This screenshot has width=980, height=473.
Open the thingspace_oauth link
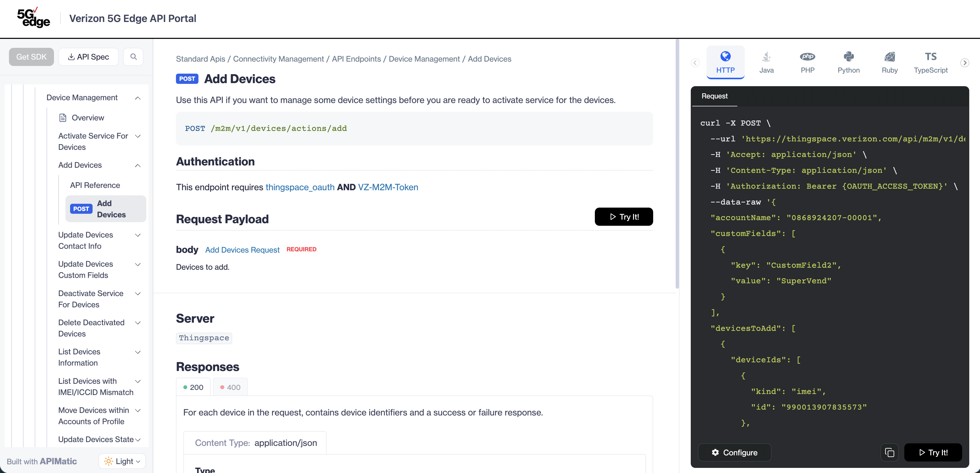300,187
